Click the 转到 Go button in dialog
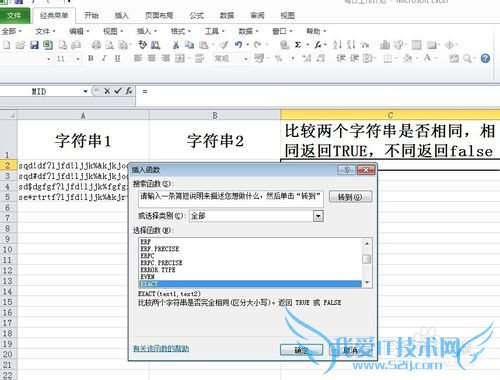 tap(350, 197)
